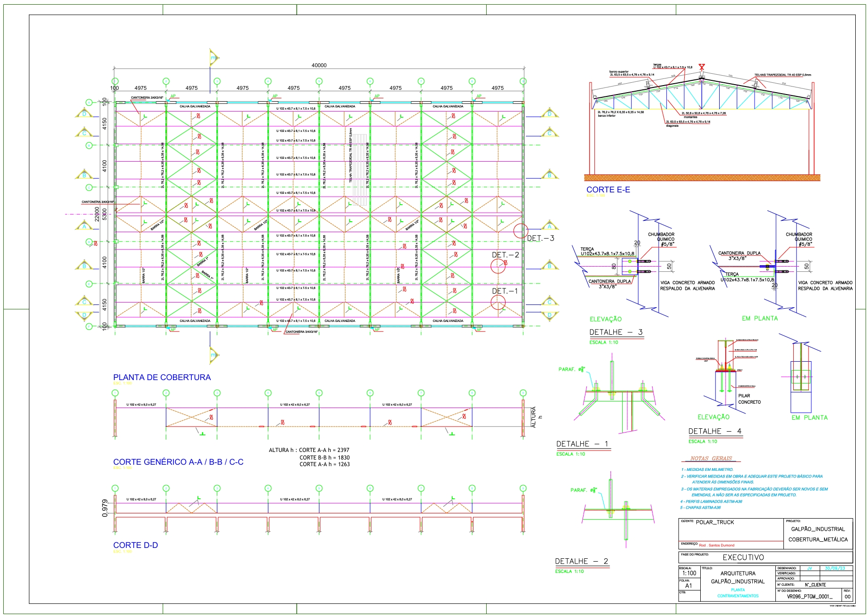The width and height of the screenshot is (868, 616).
Task: Click the "banzo inferior" label in Corte E-E
Action: click(x=607, y=115)
